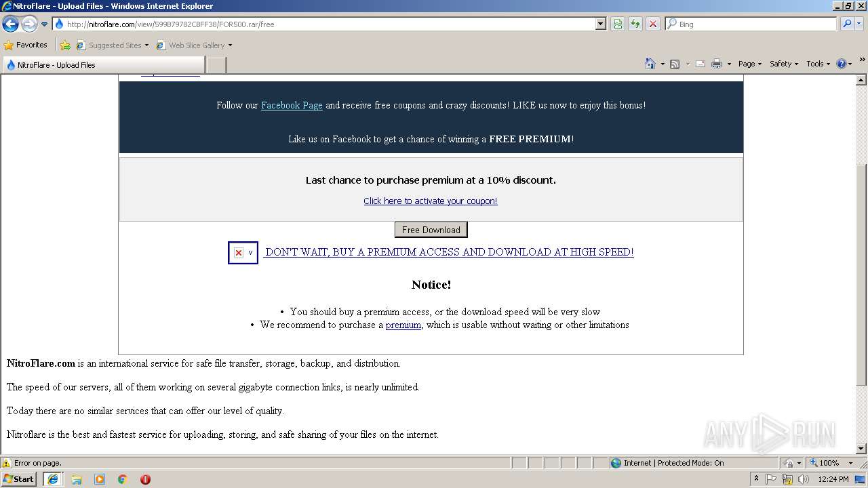Click the 'Last chance to purchase premium' text
Image resolution: width=868 pixels, height=488 pixels.
431,180
